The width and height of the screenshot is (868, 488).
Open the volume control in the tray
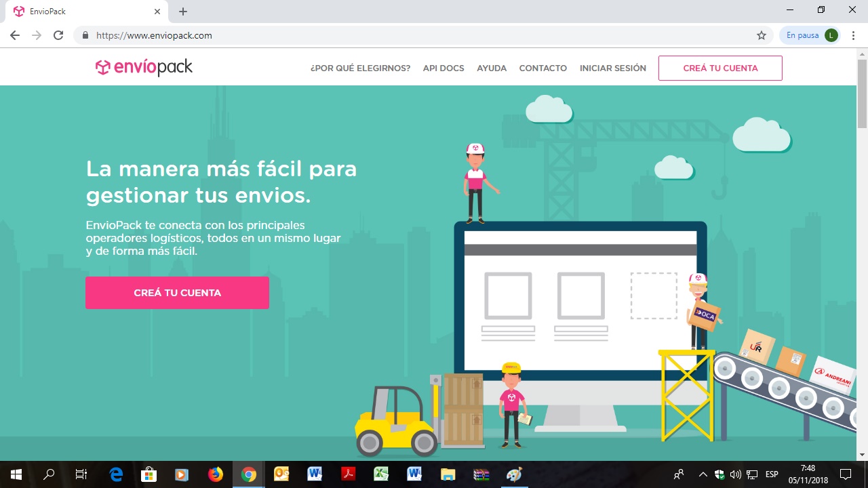[736, 474]
